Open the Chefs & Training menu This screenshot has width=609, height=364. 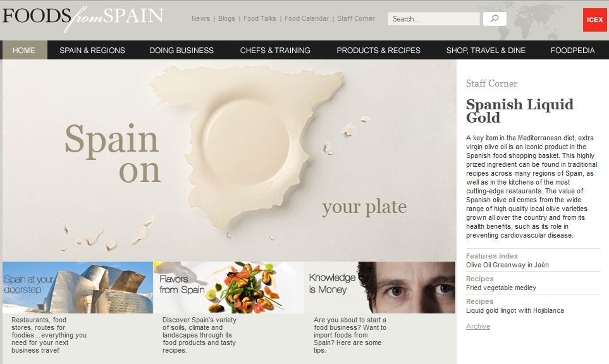[275, 50]
